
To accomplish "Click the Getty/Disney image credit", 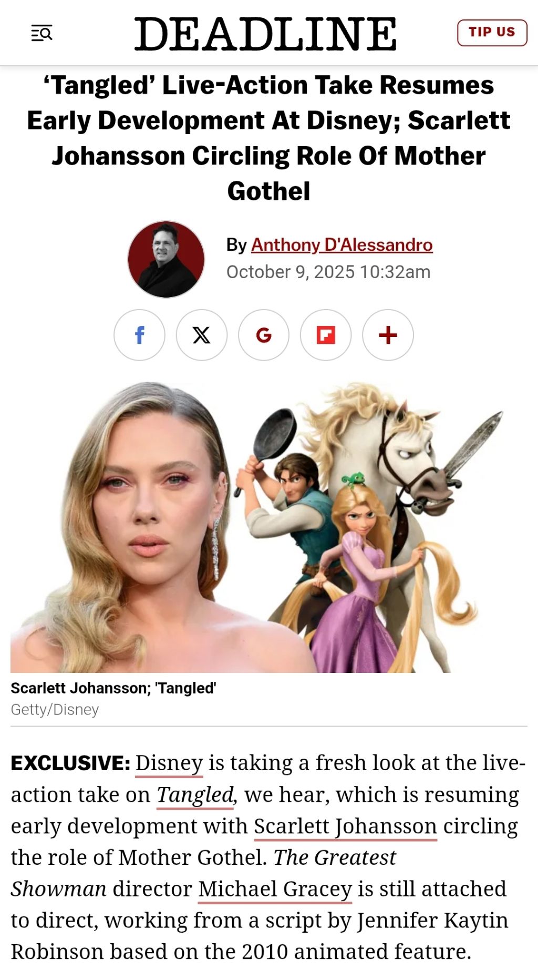I will pos(55,710).
